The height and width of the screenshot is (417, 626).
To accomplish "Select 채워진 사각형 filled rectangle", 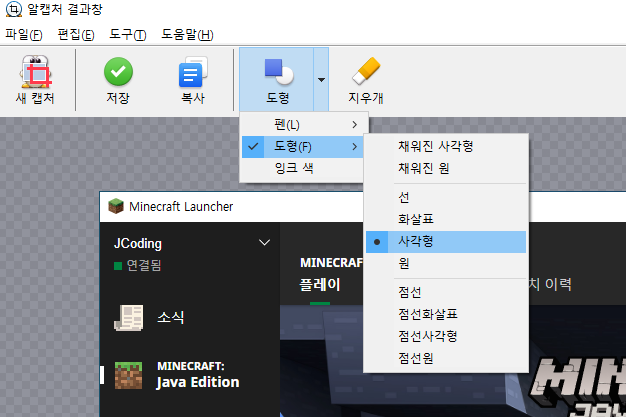I will coord(446,146).
